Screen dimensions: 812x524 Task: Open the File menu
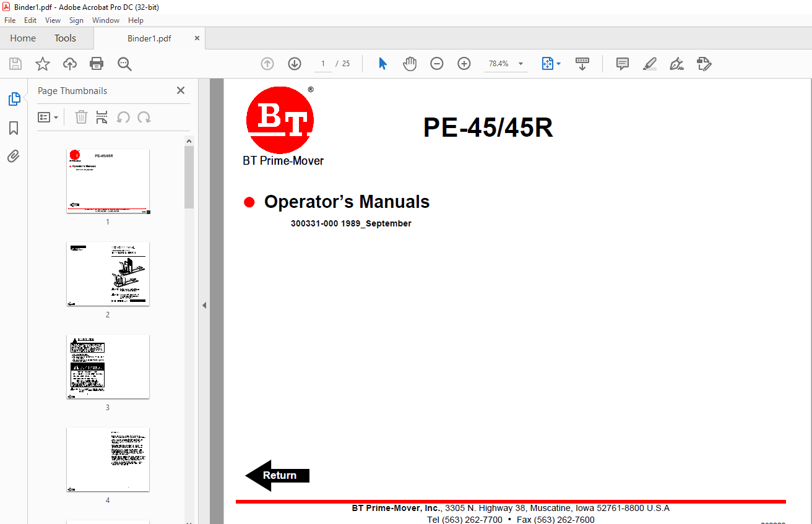(10, 20)
